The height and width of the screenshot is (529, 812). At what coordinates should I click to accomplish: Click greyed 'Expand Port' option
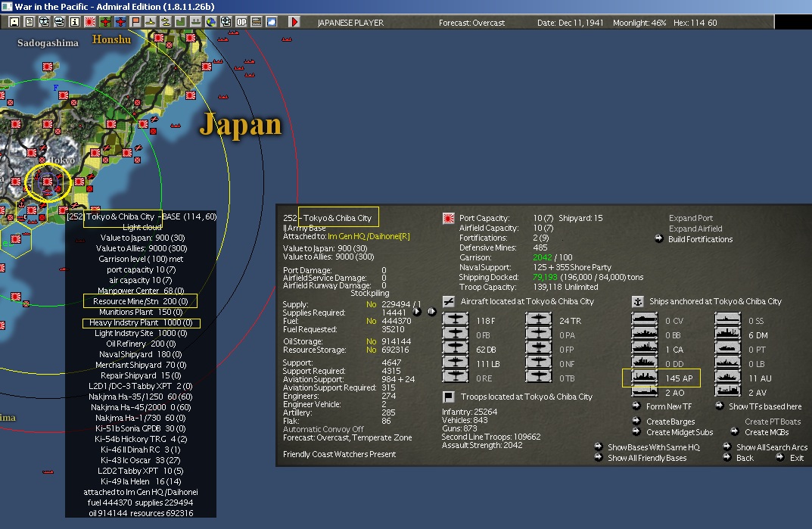coord(690,218)
